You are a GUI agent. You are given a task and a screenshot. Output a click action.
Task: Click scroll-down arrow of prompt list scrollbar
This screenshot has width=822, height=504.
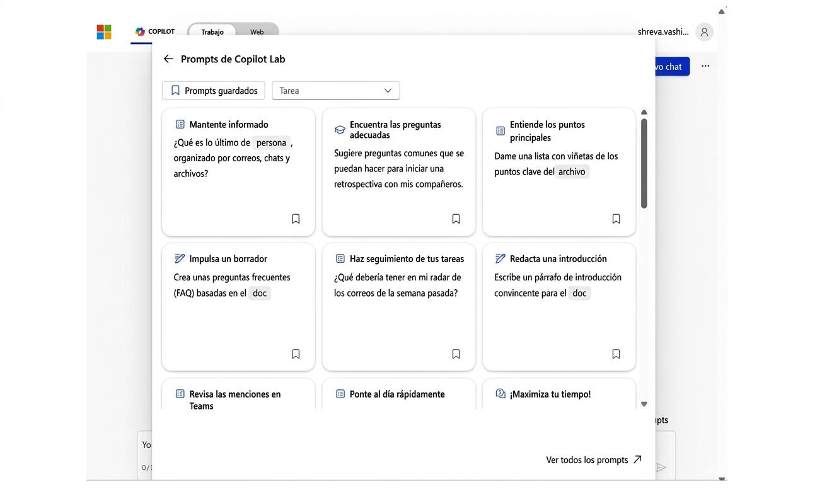click(644, 404)
